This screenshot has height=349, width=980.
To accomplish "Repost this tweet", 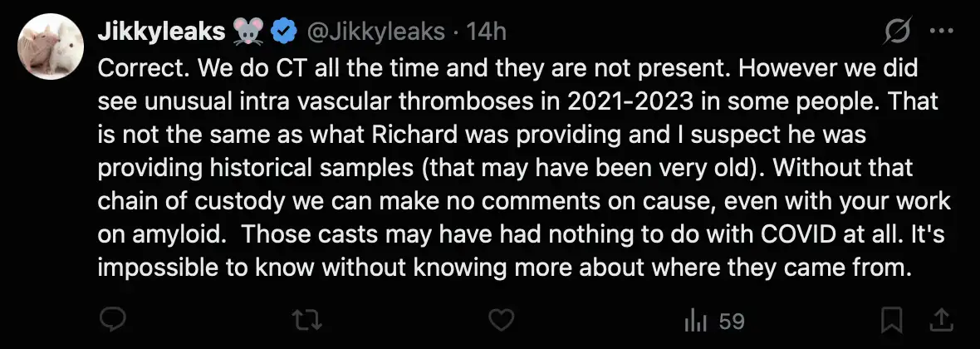I will click(307, 320).
